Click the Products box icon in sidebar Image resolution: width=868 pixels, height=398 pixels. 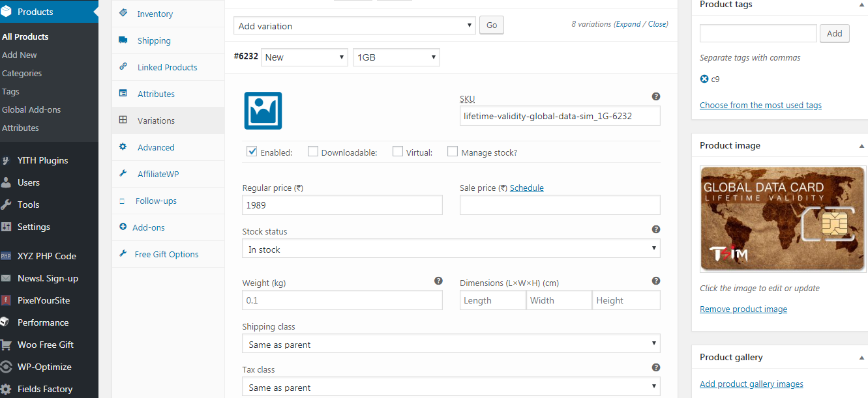pyautogui.click(x=7, y=12)
